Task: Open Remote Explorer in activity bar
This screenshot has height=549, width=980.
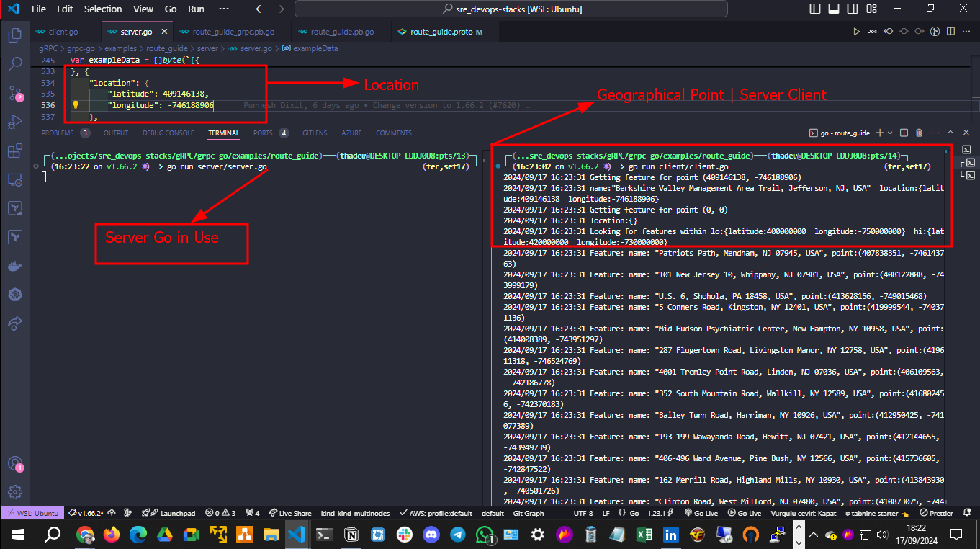Action: [x=14, y=179]
